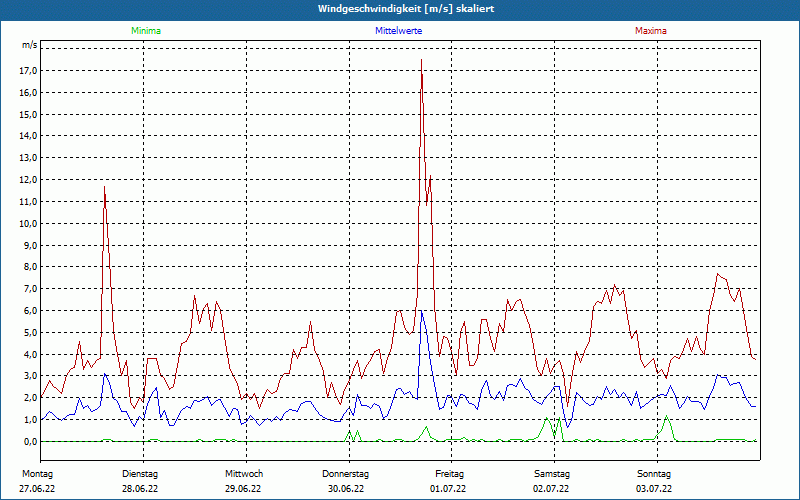Click the date 27.06.22
The width and height of the screenshot is (800, 500).
(37, 489)
